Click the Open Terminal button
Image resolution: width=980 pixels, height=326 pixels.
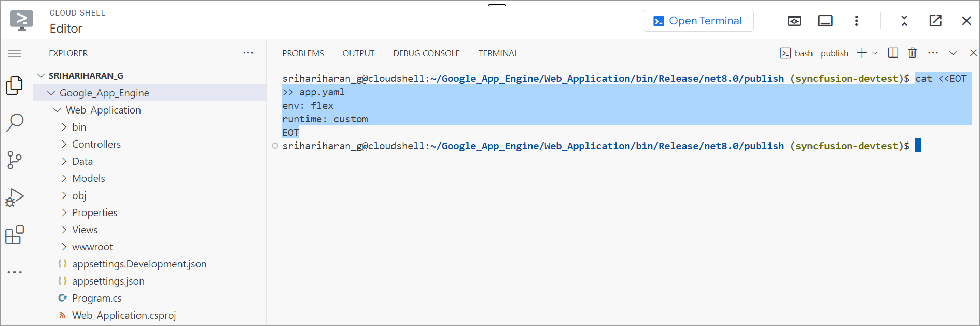click(698, 21)
